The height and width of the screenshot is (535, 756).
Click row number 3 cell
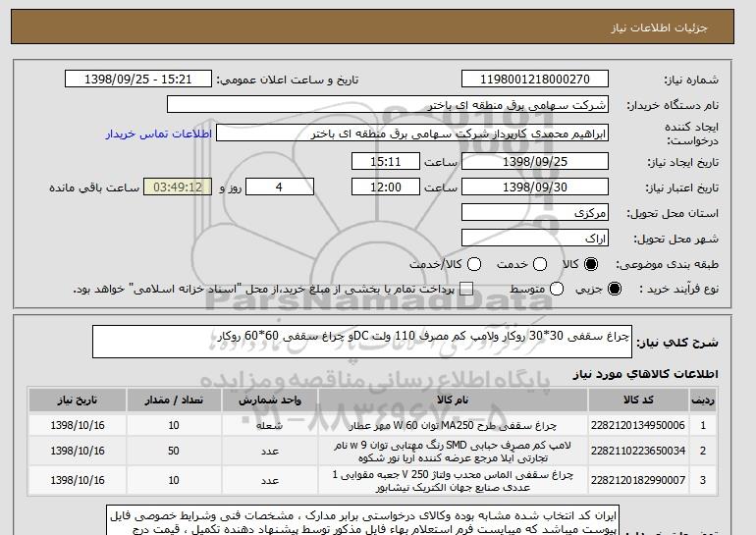[703, 480]
